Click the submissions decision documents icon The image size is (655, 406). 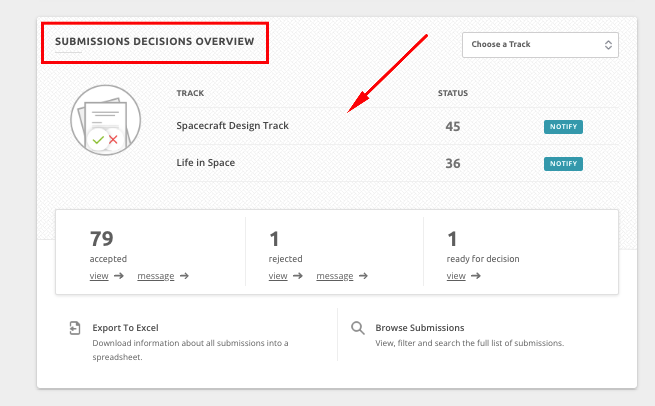click(106, 120)
